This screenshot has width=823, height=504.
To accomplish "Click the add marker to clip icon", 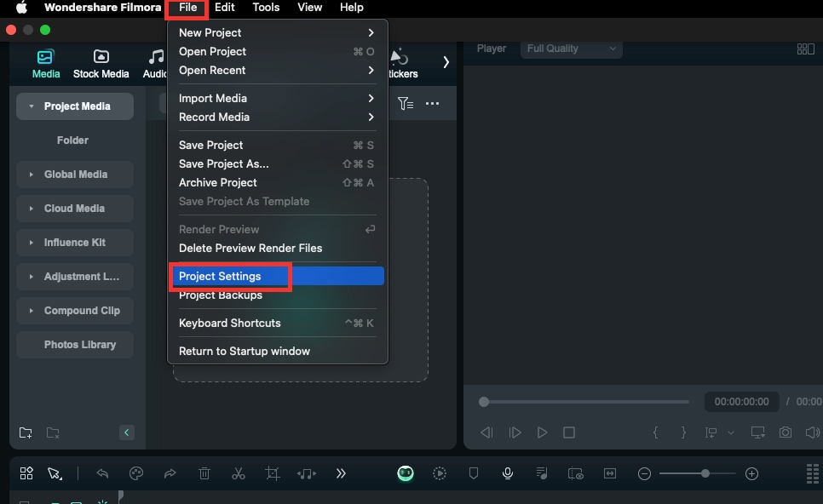I will click(x=711, y=432).
